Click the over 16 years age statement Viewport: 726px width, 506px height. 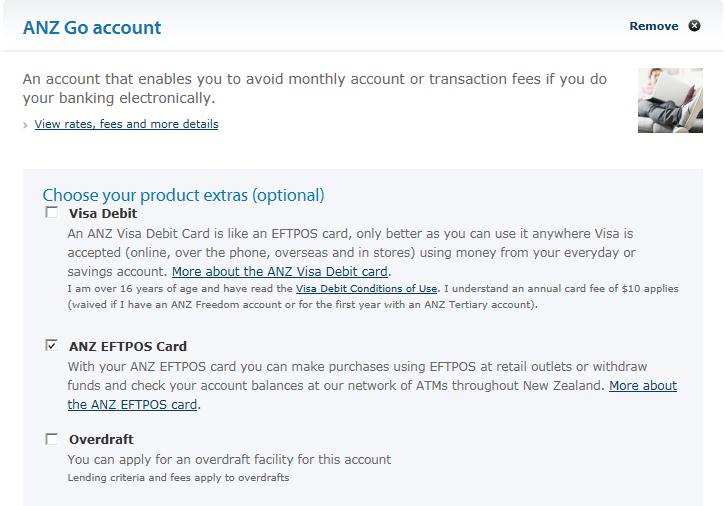pos(180,289)
